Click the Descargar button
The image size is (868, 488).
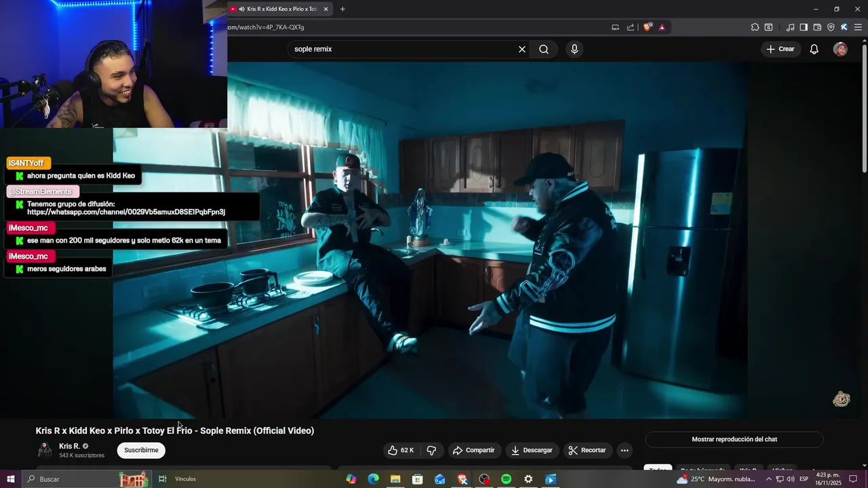(532, 450)
